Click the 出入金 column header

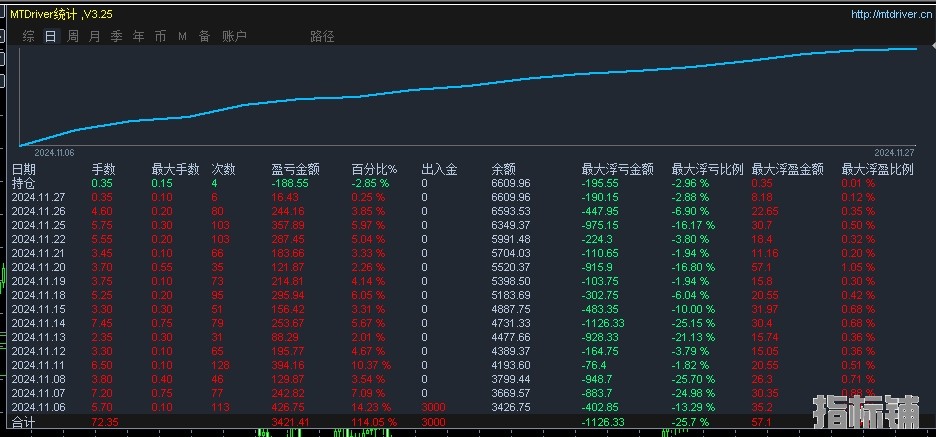pyautogui.click(x=439, y=170)
